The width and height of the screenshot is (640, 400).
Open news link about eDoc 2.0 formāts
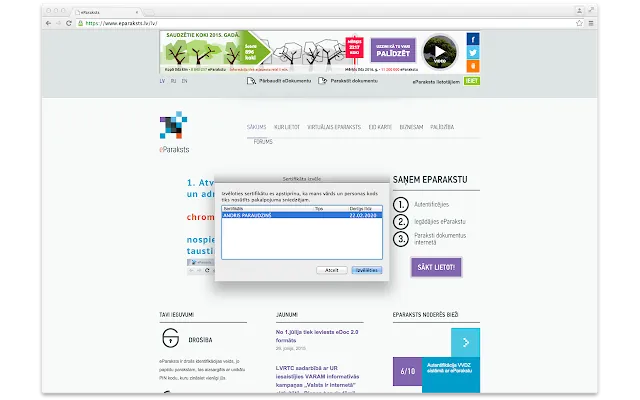[317, 336]
